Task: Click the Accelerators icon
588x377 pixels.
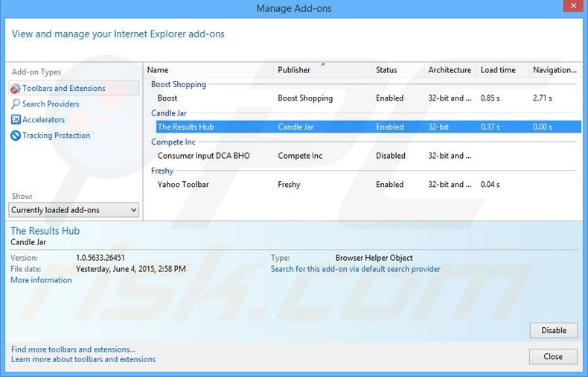Action: click(x=16, y=119)
